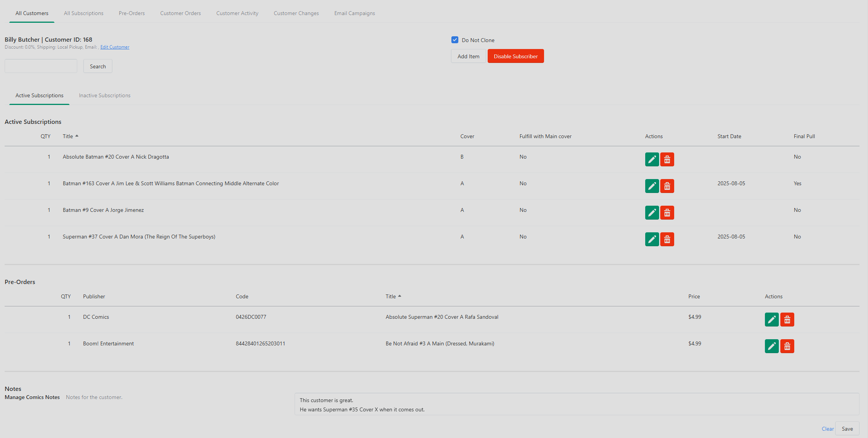Edit the Superman #37 subscription
Image resolution: width=868 pixels, height=438 pixels.
(x=652, y=239)
